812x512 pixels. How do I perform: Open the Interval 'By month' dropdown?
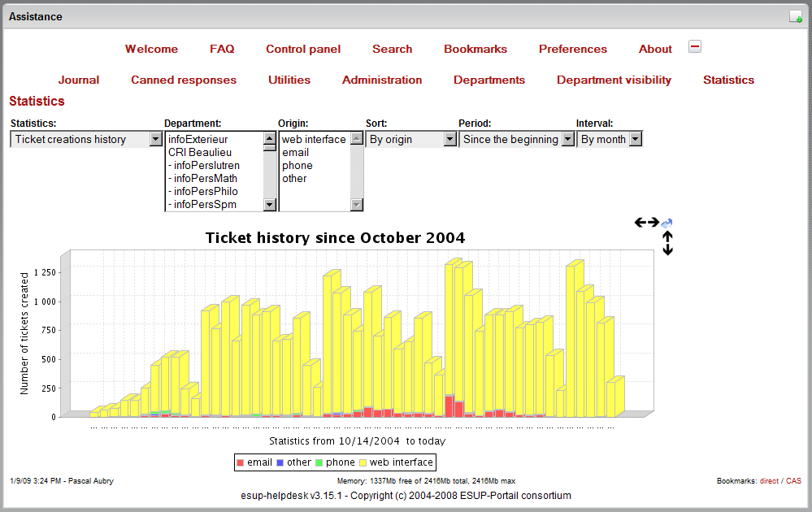tap(610, 140)
